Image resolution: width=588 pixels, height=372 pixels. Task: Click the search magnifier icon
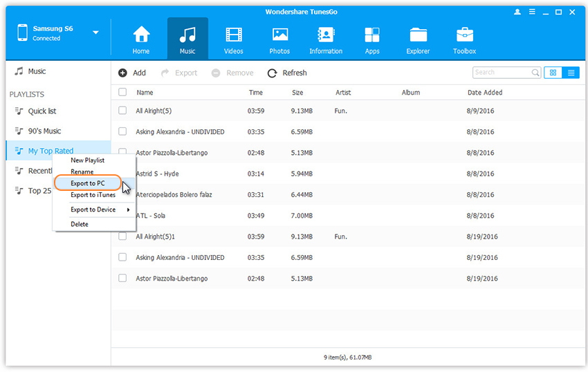coord(535,73)
